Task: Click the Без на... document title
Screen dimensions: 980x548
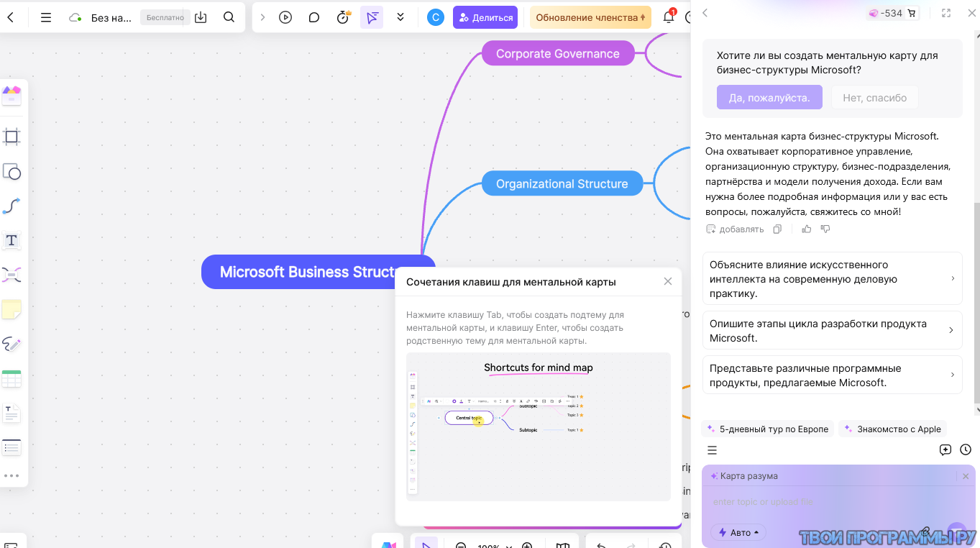Action: (111, 17)
